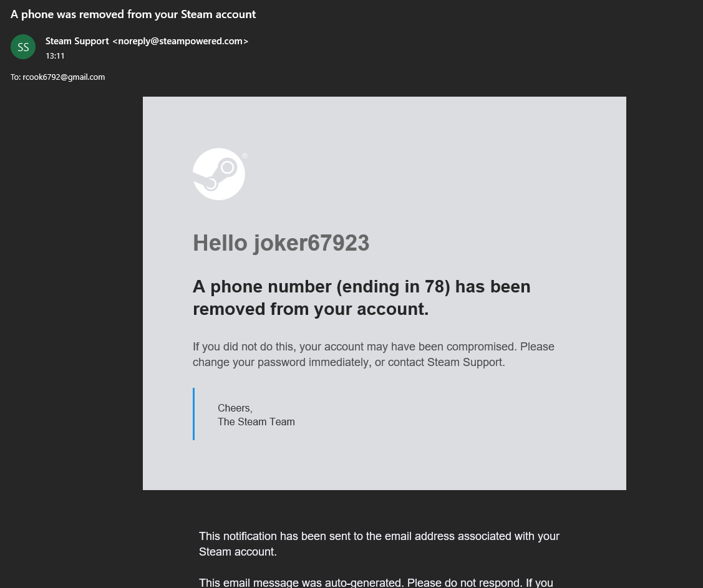Click the recipient address rcook6792@gmail.com
This screenshot has height=588, width=703.
[x=64, y=77]
